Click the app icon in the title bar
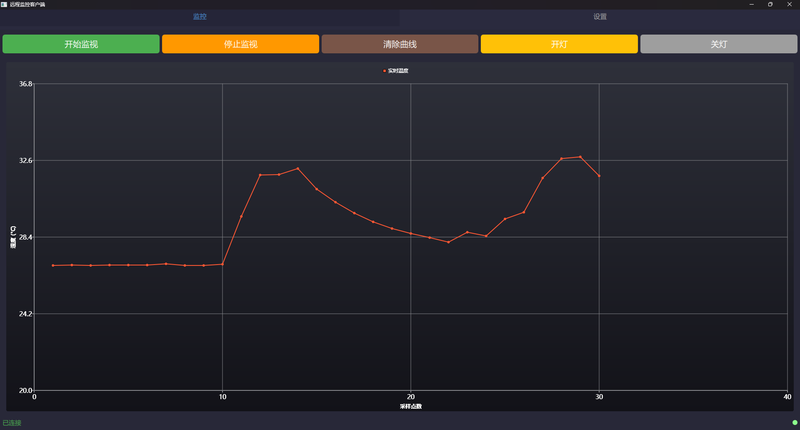800x430 pixels. [4, 4]
